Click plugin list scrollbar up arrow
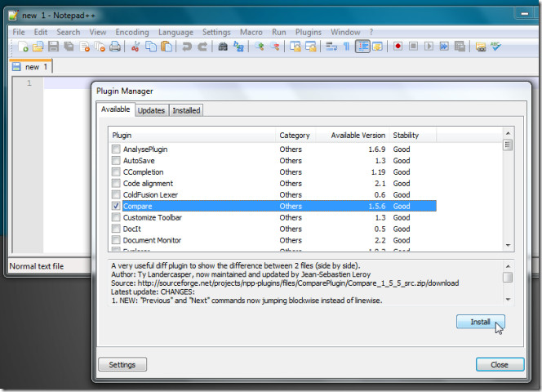The image size is (542, 392). (x=508, y=133)
